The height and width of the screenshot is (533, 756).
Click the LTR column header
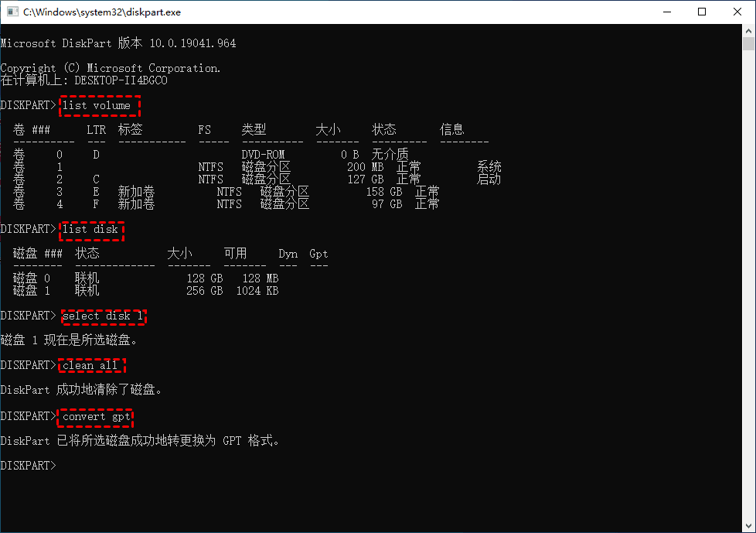(x=97, y=130)
